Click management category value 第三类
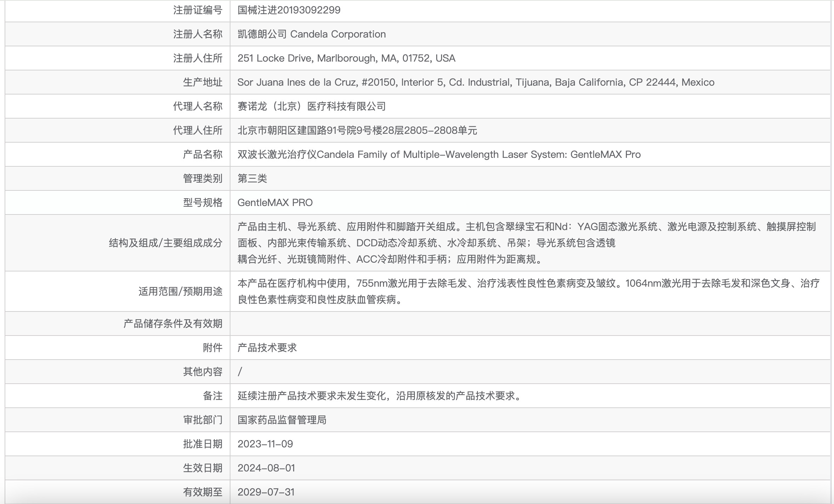Screen dimensions: 834x504 252,178
